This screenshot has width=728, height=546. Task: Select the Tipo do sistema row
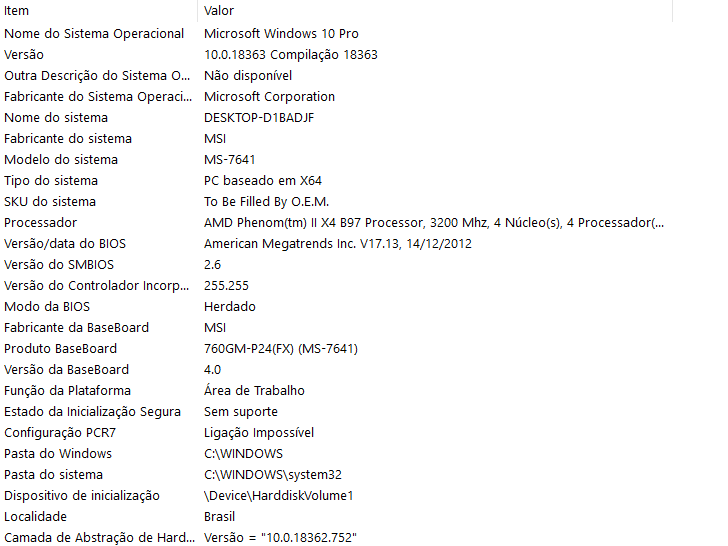336,180
